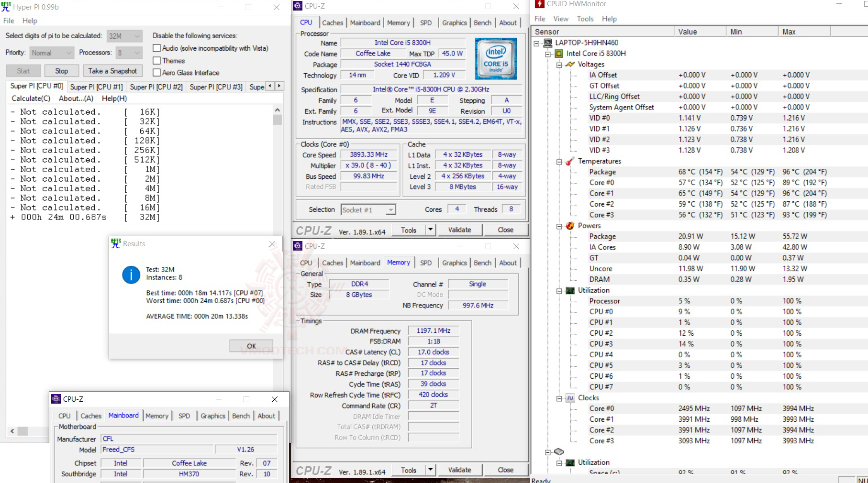Click Take a Snapshot button

(112, 71)
